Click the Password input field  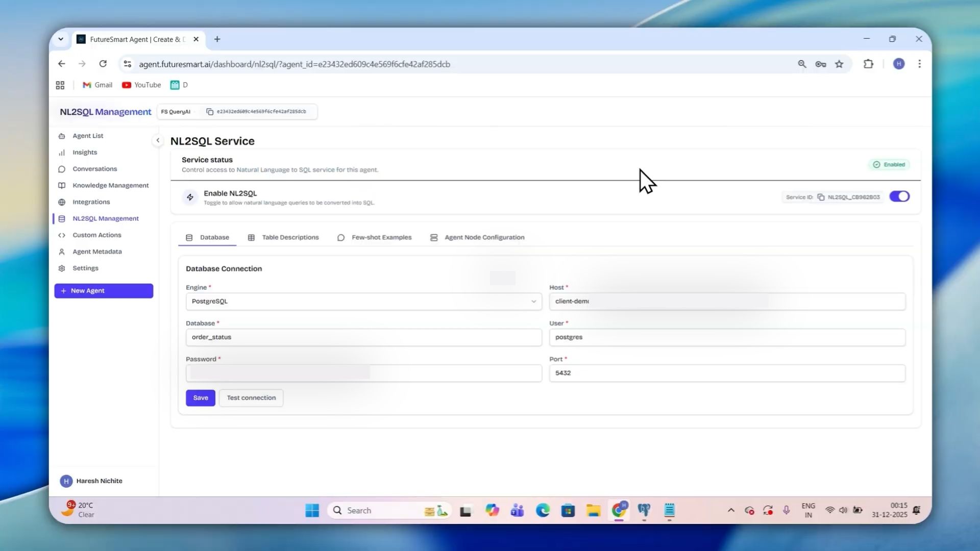pyautogui.click(x=363, y=373)
